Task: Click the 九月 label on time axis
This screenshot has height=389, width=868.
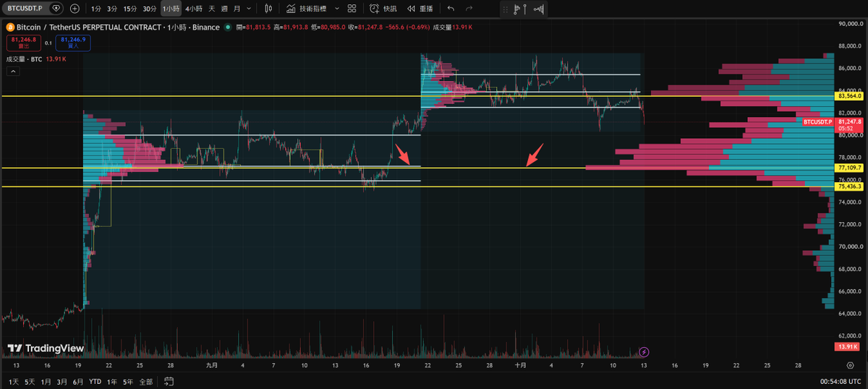Action: click(x=211, y=366)
